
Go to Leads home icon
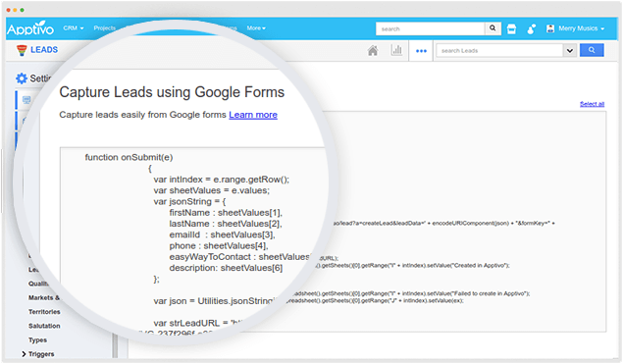click(x=373, y=50)
